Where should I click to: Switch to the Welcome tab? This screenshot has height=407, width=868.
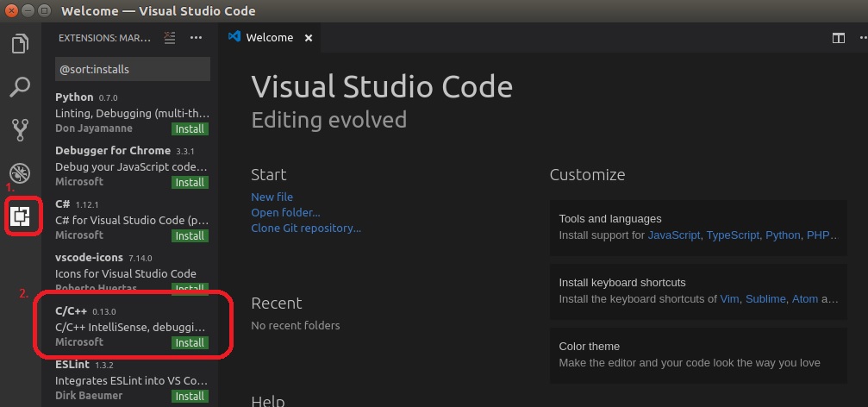click(x=270, y=38)
